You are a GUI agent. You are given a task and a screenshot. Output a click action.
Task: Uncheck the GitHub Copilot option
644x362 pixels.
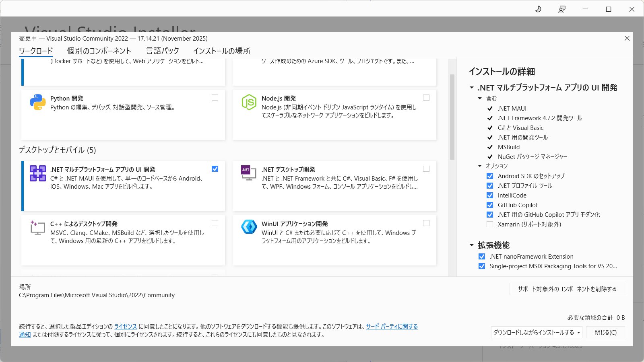point(490,205)
